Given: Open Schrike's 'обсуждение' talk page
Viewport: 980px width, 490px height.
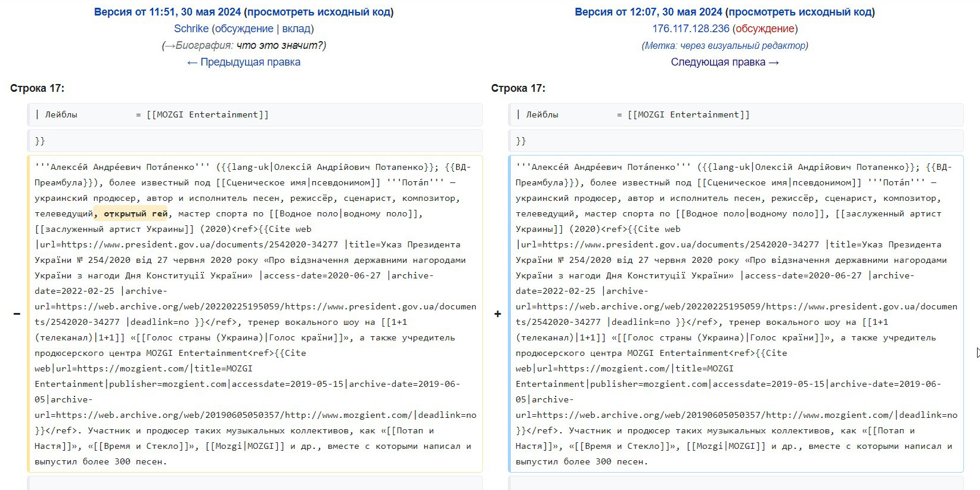Looking at the screenshot, I should tap(244, 29).
